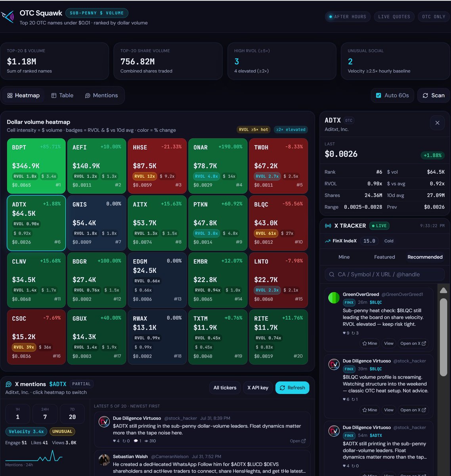
Task: Click the BLQC heatmap tile
Action: pos(278,223)
